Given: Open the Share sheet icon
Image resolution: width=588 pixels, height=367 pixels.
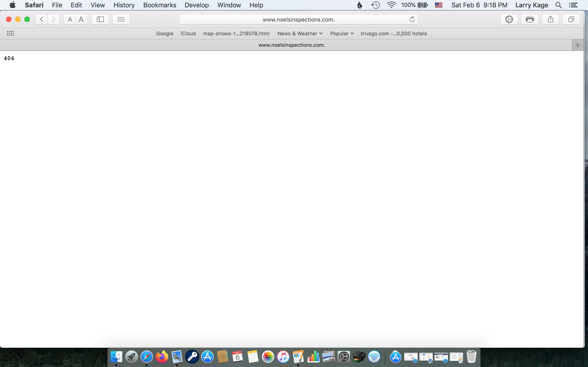Looking at the screenshot, I should (x=550, y=19).
